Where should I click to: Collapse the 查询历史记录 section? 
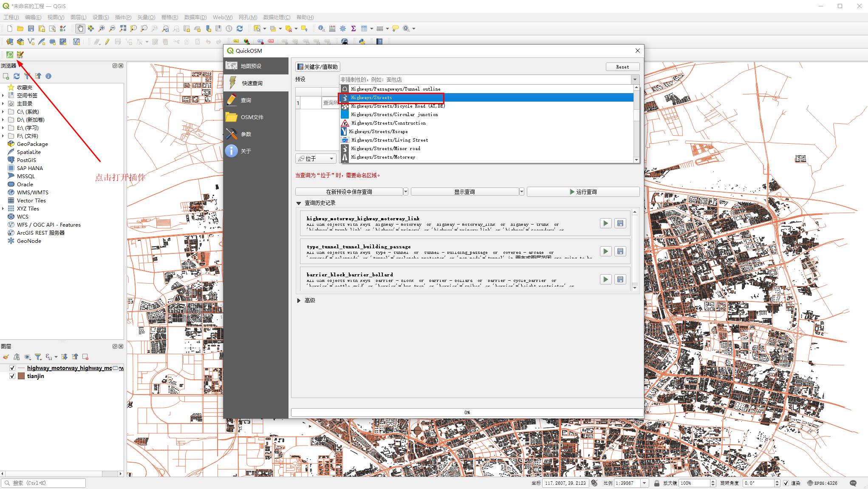pyautogui.click(x=299, y=203)
